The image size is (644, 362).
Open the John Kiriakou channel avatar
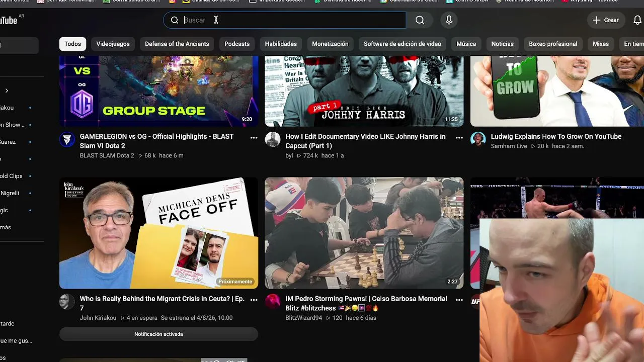click(x=67, y=302)
